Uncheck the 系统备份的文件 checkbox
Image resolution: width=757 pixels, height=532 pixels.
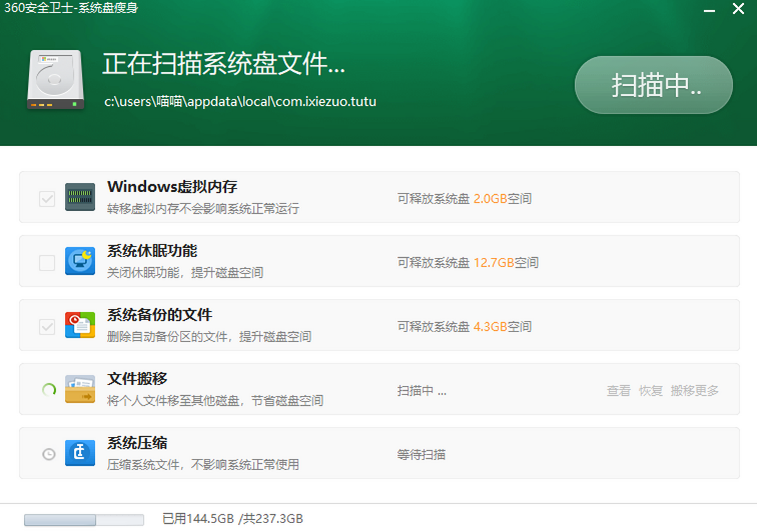click(47, 327)
